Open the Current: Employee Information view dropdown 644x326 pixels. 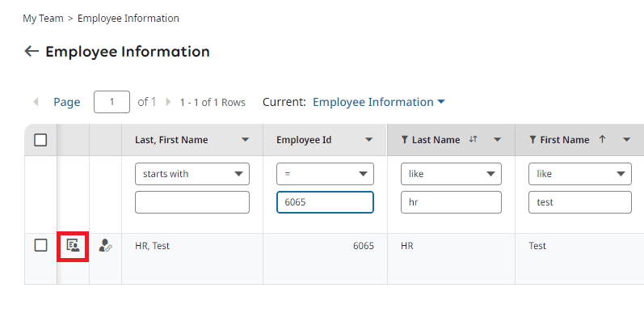click(x=378, y=102)
